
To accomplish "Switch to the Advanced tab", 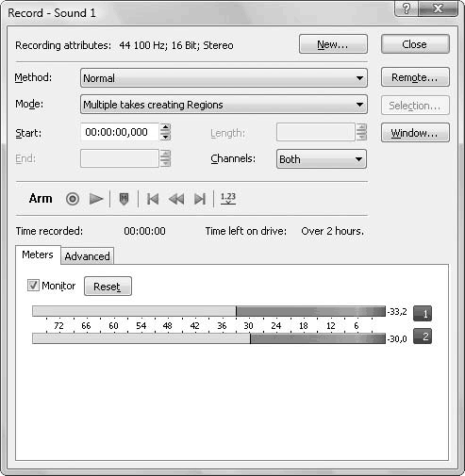I will click(87, 256).
